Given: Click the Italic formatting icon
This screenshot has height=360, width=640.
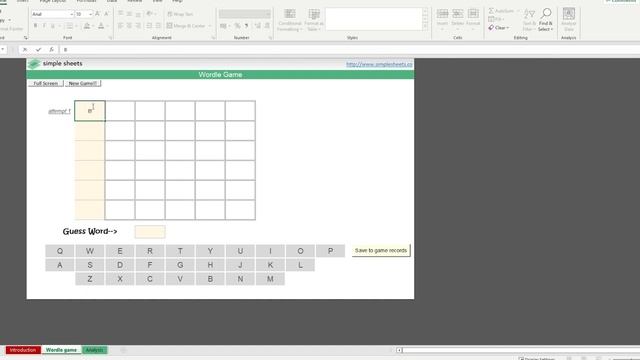Looking at the screenshot, I should (44, 26).
